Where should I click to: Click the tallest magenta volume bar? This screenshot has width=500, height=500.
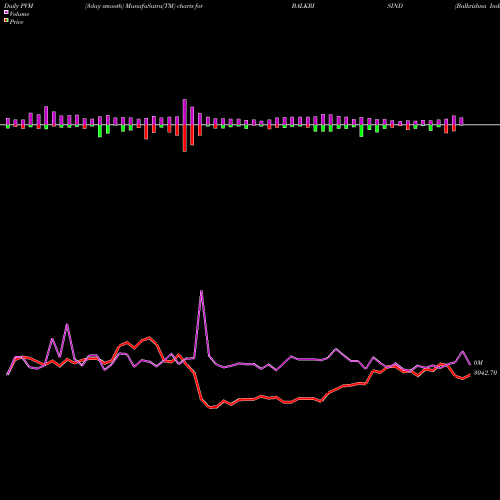(x=185, y=112)
